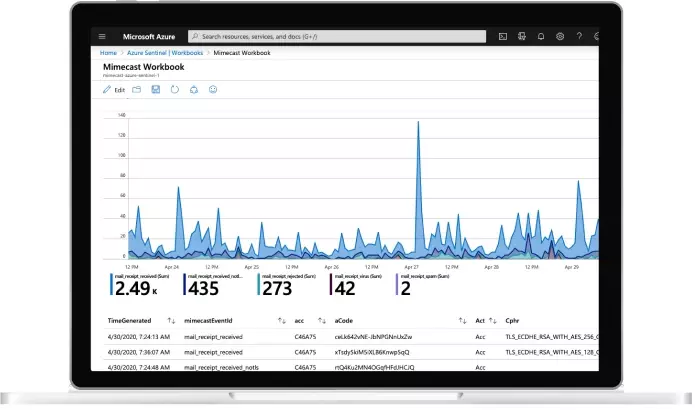
Task: Click the blue legend bar beside 2.49K
Action: [x=111, y=285]
